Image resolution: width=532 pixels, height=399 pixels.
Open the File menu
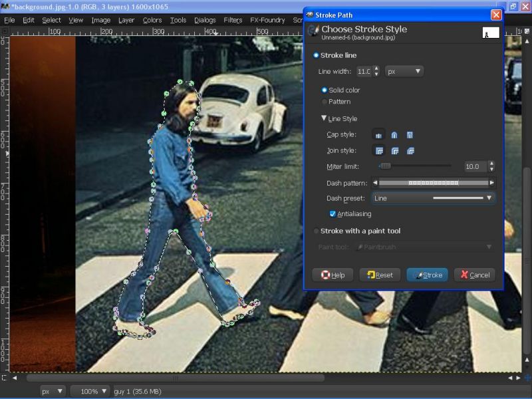click(9, 21)
